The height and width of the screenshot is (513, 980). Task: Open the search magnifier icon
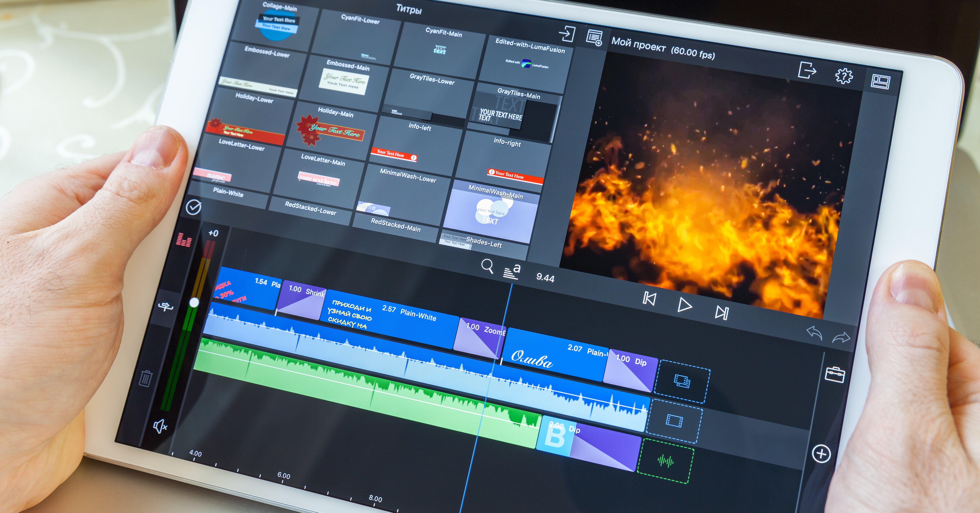click(x=487, y=266)
